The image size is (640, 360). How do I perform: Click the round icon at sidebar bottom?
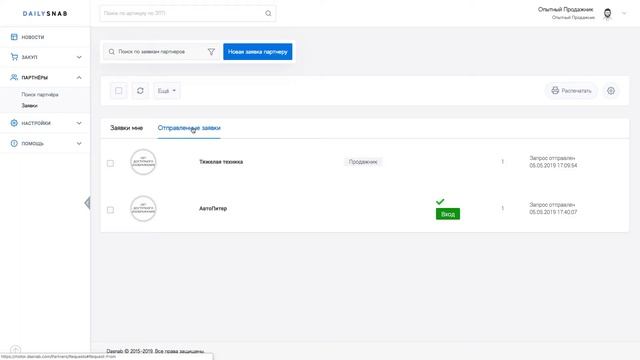(x=15, y=350)
